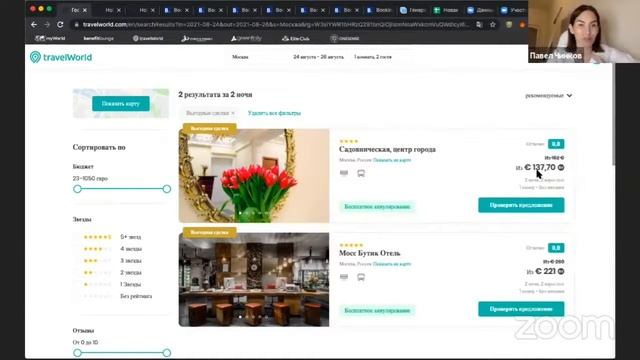Image resolution: width=640 pixels, height=360 pixels.
Task: Show Садовническая hotel on map link
Action: (392, 160)
